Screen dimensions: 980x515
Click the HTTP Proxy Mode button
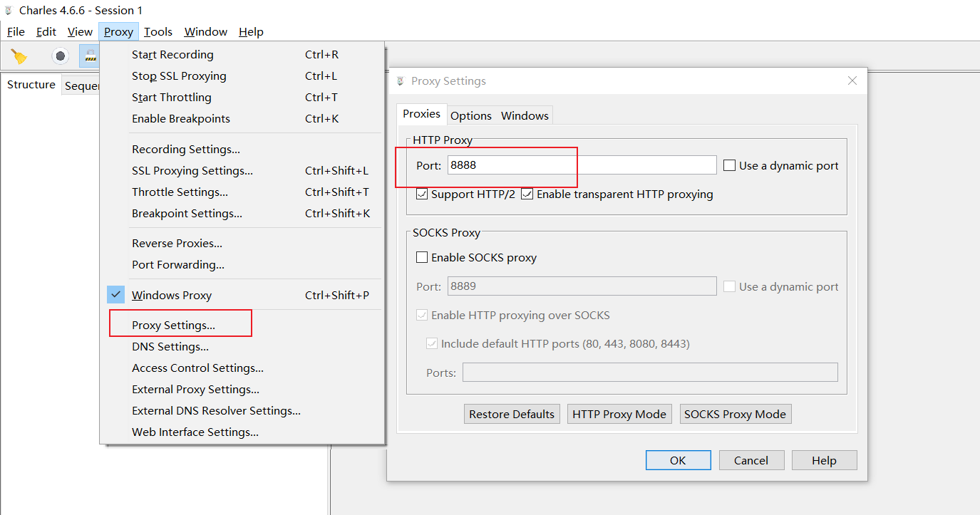click(619, 415)
